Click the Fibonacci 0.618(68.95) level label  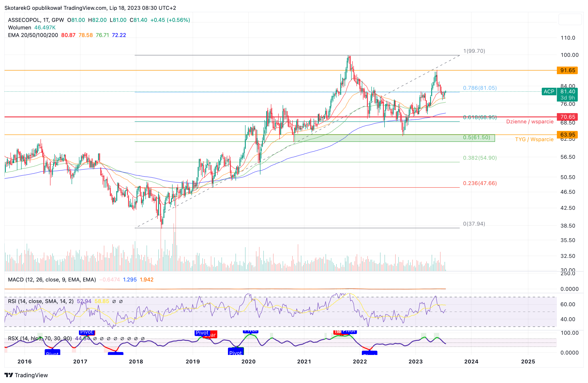click(x=479, y=117)
